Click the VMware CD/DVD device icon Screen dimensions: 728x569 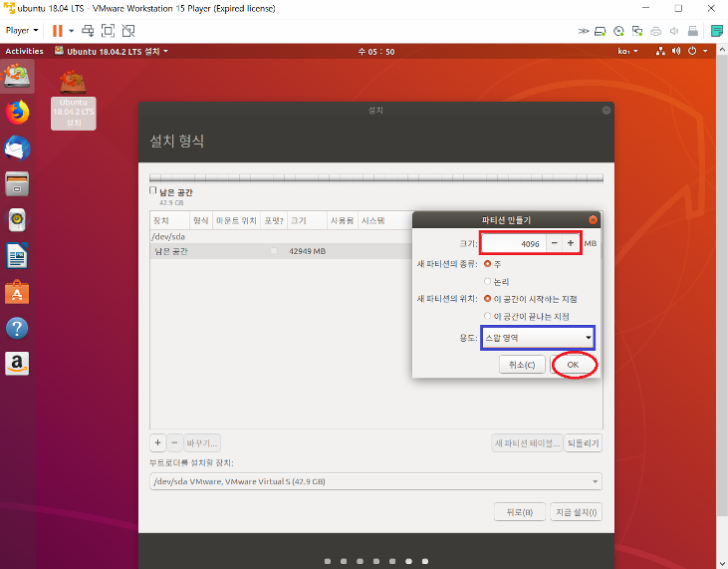pos(618,31)
